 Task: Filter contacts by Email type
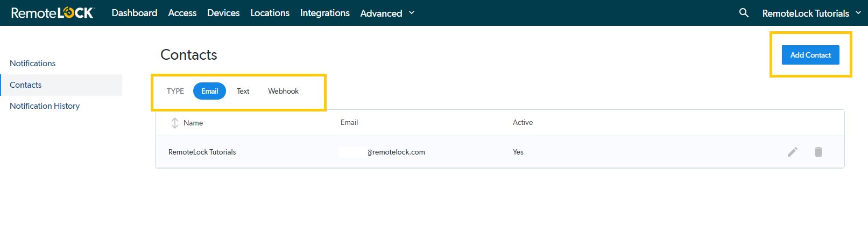(x=209, y=91)
